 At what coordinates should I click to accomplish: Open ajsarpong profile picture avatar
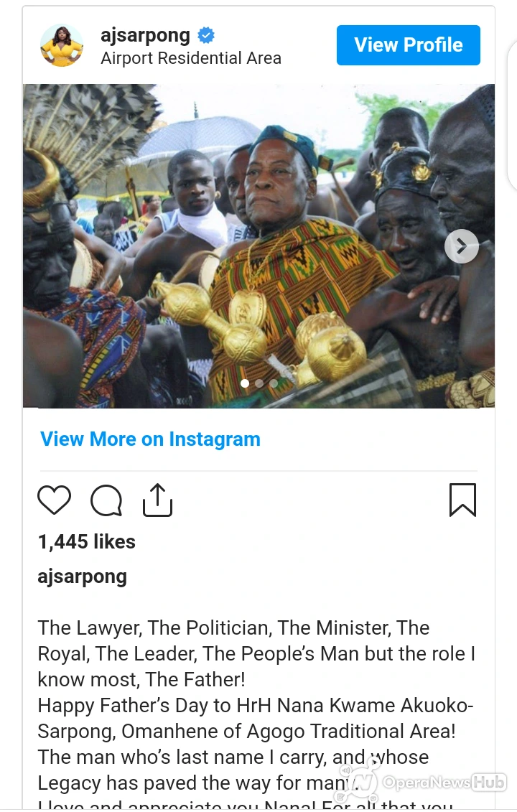coord(62,45)
